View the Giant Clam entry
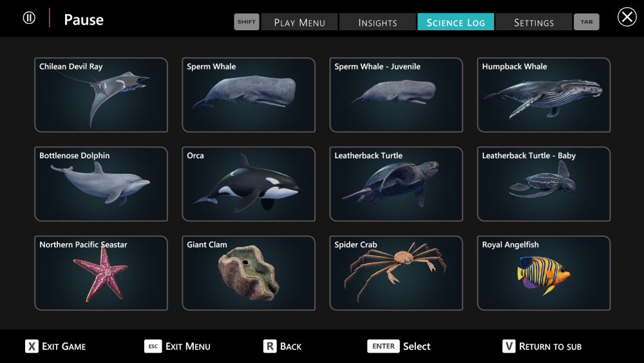This screenshot has height=363, width=644. click(x=249, y=273)
